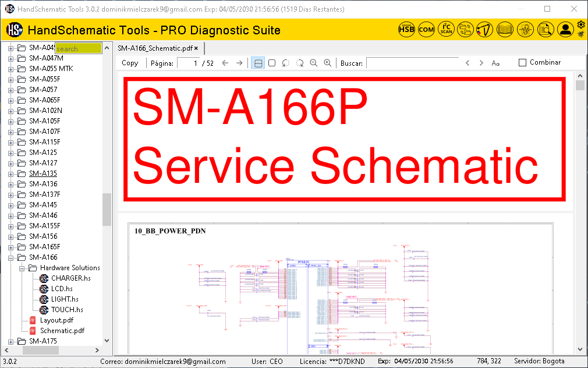This screenshot has height=368, width=588.
Task: Expand the SM-A135 tree node
Action: [11, 174]
